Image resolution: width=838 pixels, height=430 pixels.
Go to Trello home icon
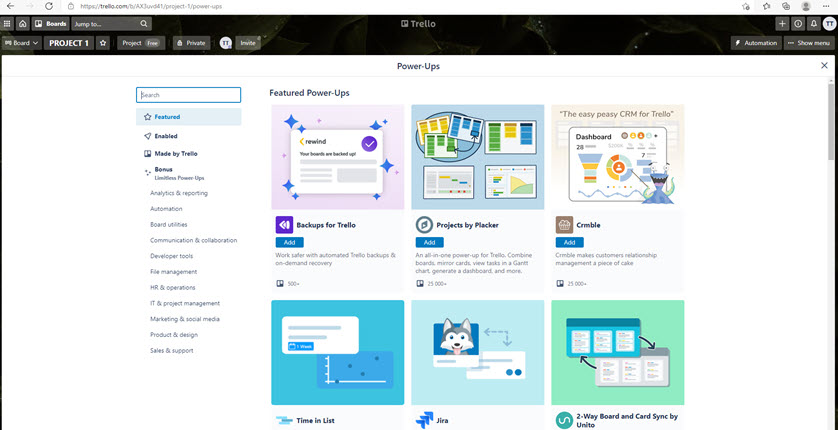point(23,24)
